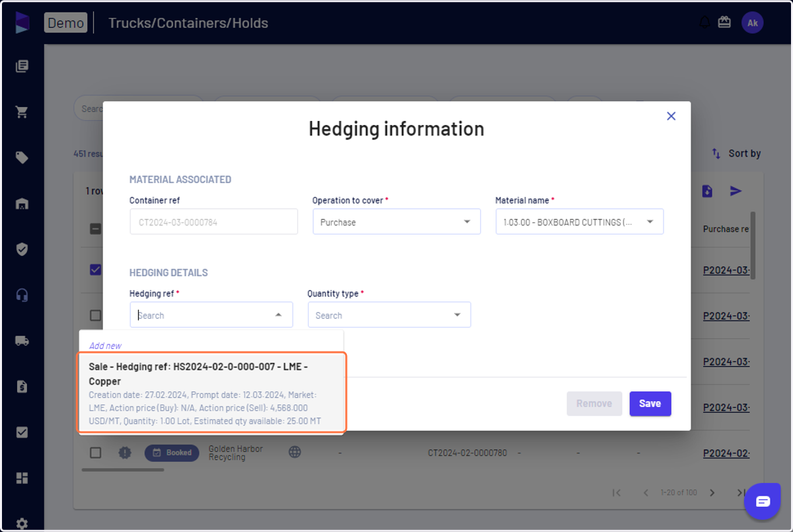This screenshot has height=532, width=793.
Task: Click container ref CT2024-02-0000780 cell
Action: click(x=467, y=453)
